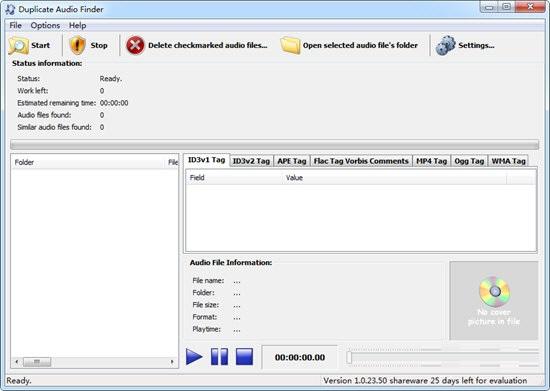Click the Settings gears icon
Screen dimensions: 550x391
click(445, 45)
